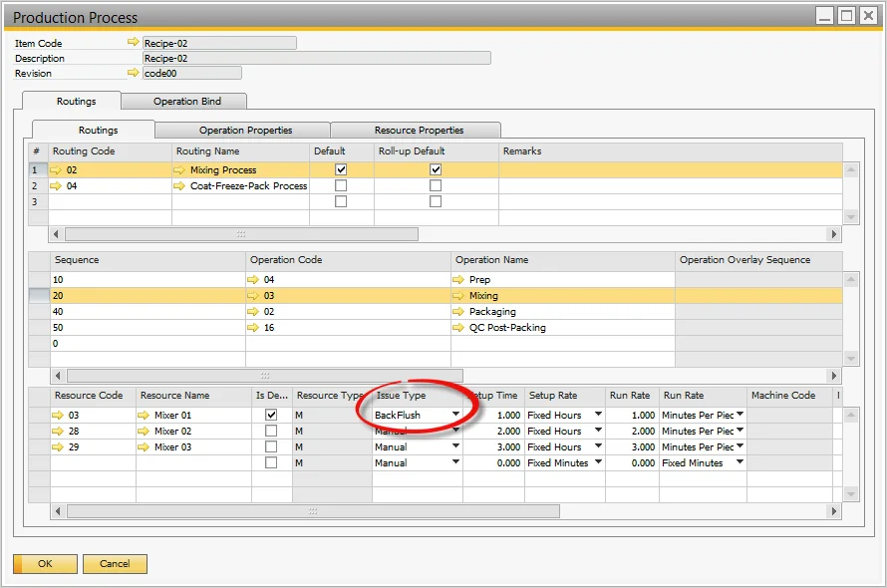Switch to the Operation Bind tab
This screenshot has width=887, height=588.
(x=184, y=101)
